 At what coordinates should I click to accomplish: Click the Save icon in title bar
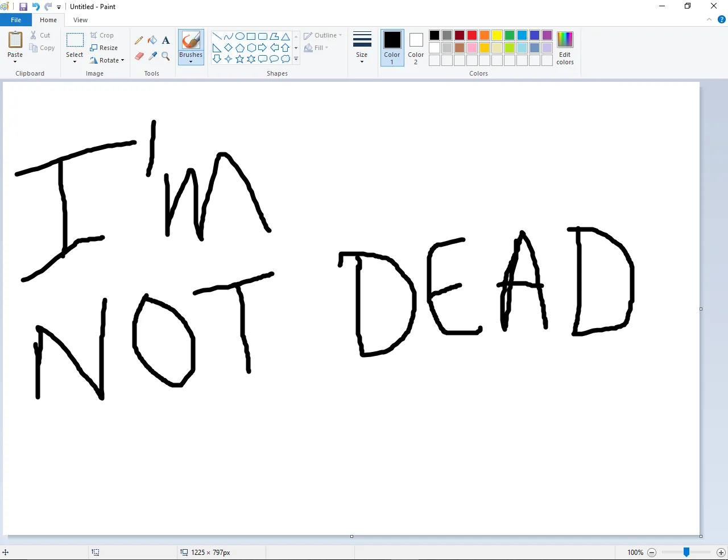23,7
